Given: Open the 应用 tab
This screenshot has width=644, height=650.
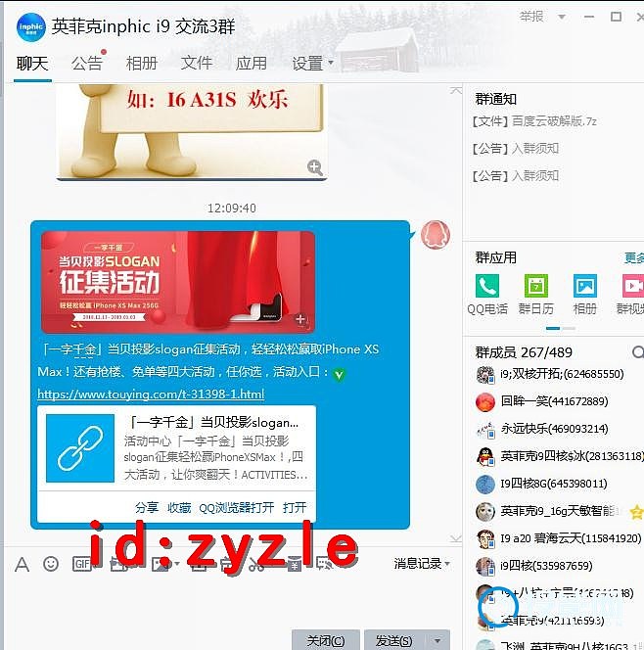Looking at the screenshot, I should pyautogui.click(x=252, y=64).
